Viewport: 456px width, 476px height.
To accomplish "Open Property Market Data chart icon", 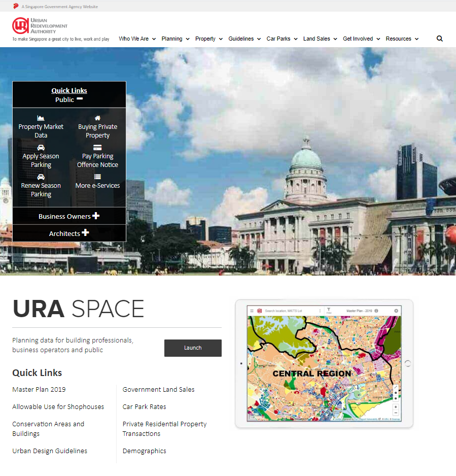I will coord(41,118).
